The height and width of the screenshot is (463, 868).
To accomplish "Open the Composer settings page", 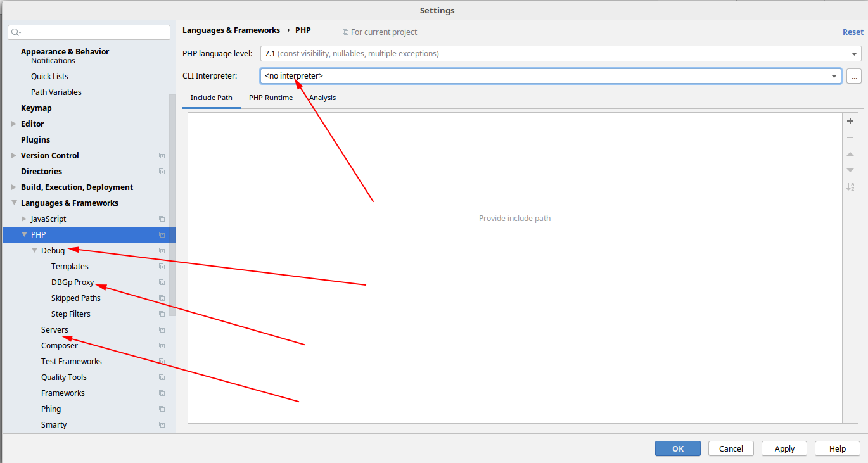I will pos(60,346).
